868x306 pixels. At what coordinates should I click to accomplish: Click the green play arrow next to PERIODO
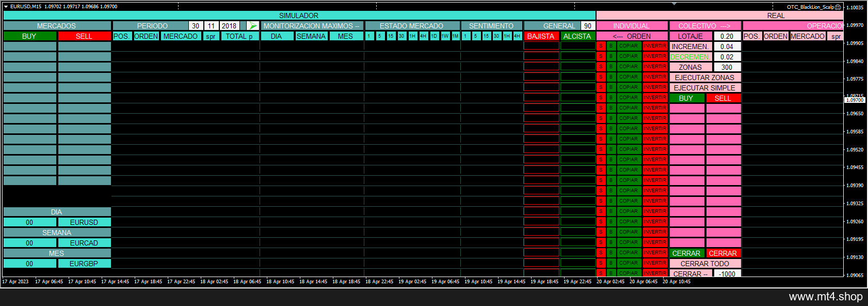[x=253, y=26]
